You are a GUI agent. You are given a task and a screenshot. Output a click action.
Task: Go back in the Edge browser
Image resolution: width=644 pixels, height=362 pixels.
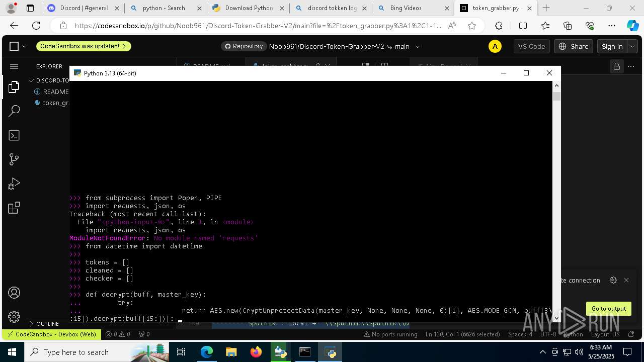(14, 26)
